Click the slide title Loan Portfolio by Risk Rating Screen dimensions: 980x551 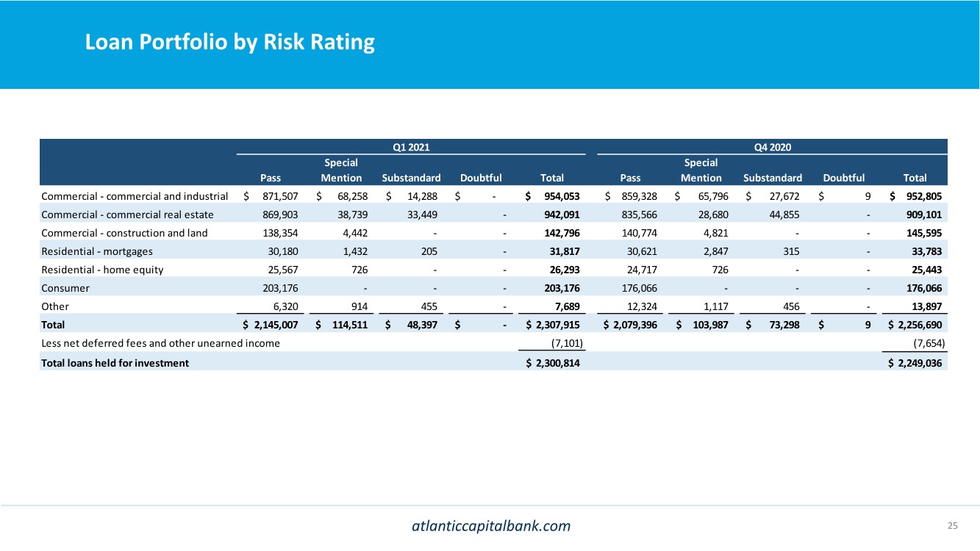229,43
